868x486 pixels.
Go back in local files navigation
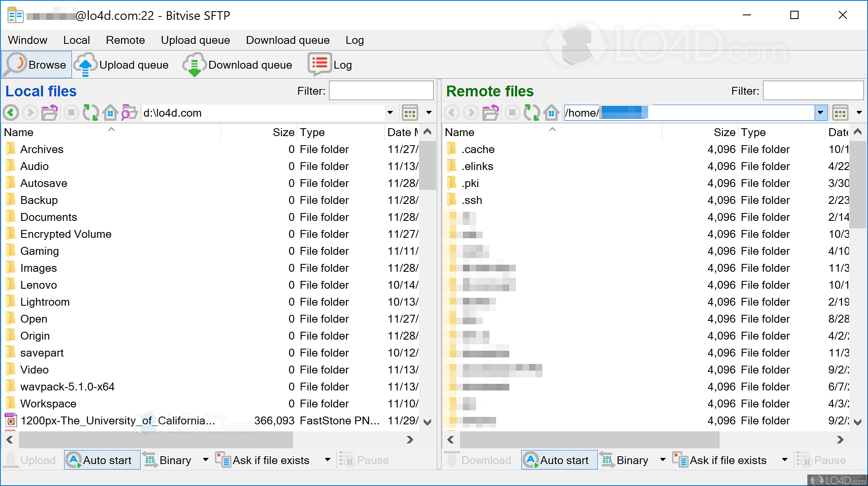point(11,113)
